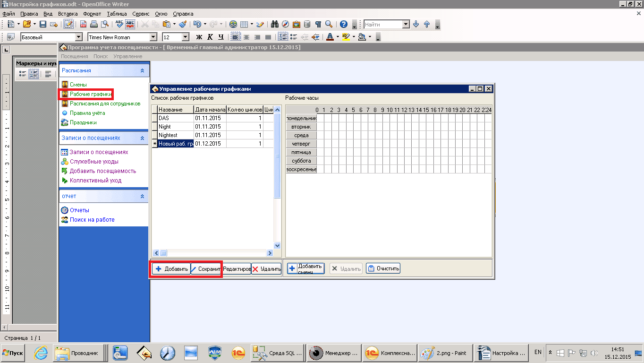
Task: Open Праздники in the sidebar
Action: (x=83, y=122)
